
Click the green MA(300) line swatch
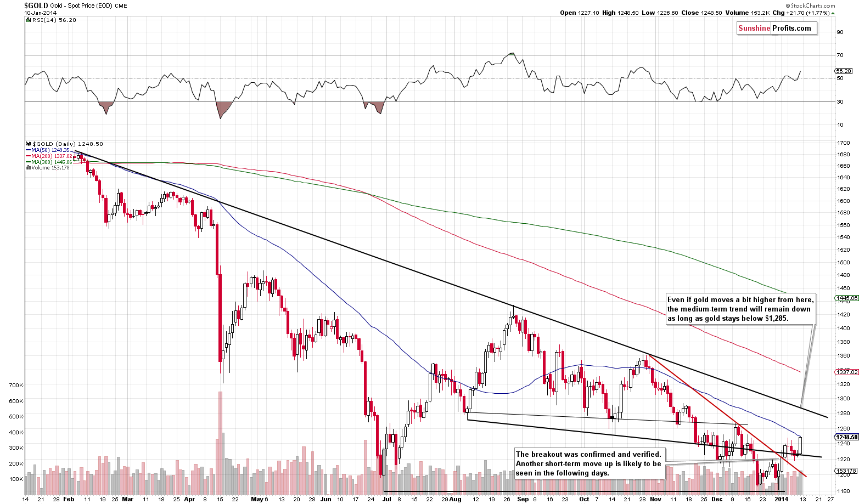pyautogui.click(x=28, y=162)
